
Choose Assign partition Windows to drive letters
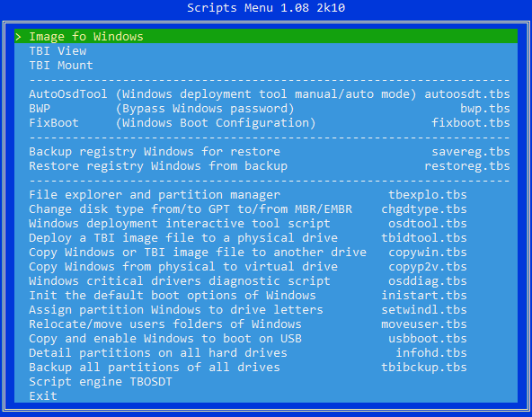266,310
